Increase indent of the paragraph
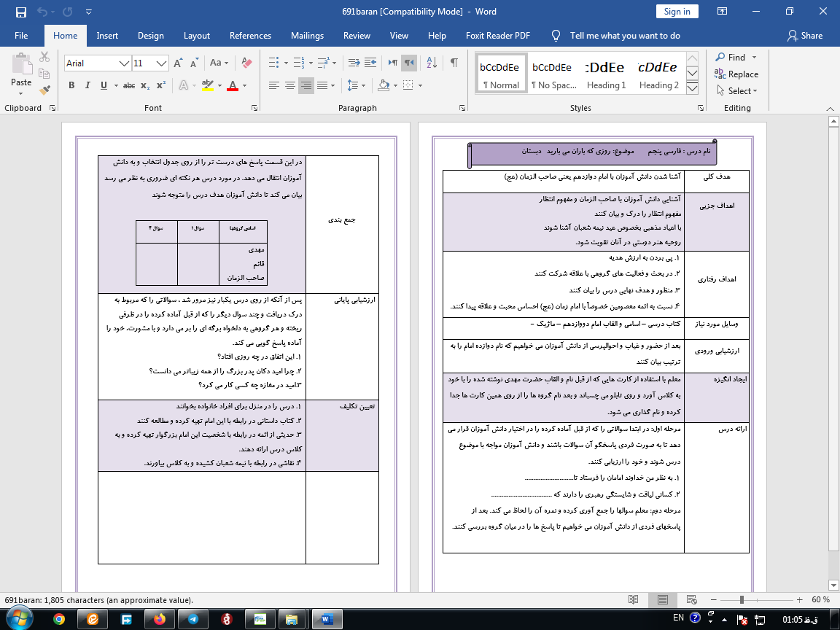 [372, 63]
